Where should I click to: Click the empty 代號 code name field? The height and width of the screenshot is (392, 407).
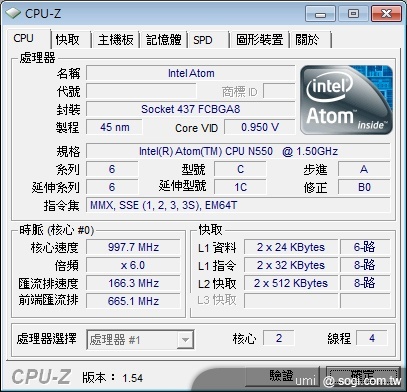(141, 91)
